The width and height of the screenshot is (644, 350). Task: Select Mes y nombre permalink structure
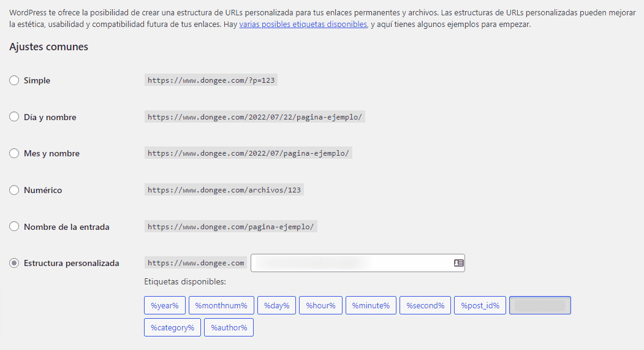coord(14,153)
